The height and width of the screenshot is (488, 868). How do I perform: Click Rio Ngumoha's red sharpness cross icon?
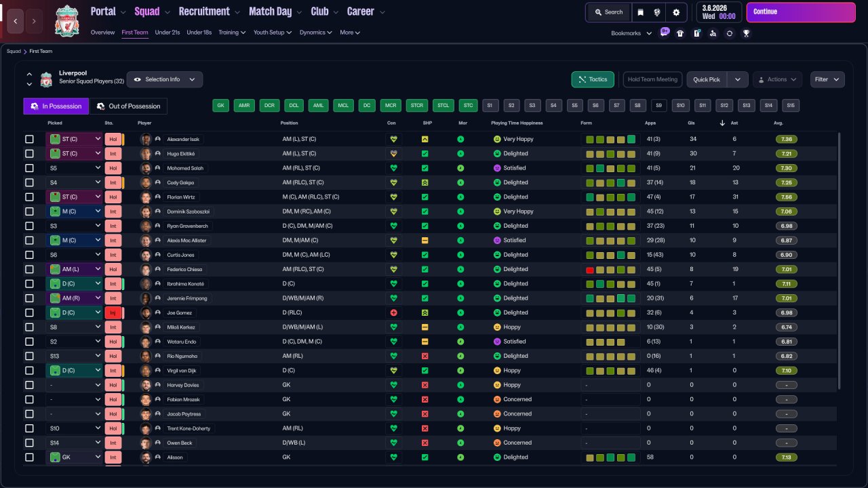(425, 356)
